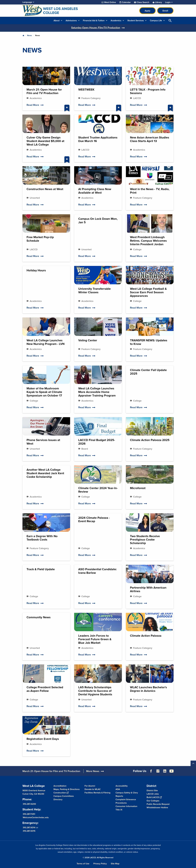Read More on Campus On Lock Down card
This screenshot has height=868, width=196.
87,256
